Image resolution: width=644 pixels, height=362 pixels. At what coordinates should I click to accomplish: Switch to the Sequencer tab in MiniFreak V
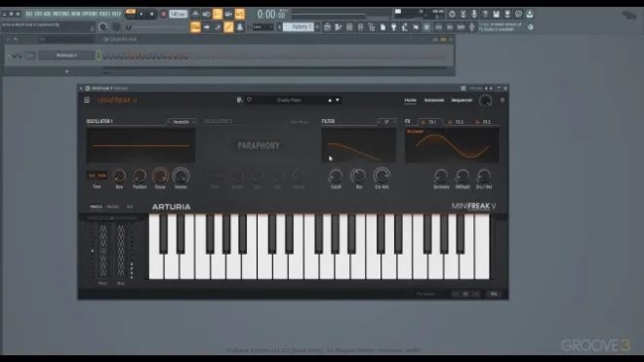462,101
